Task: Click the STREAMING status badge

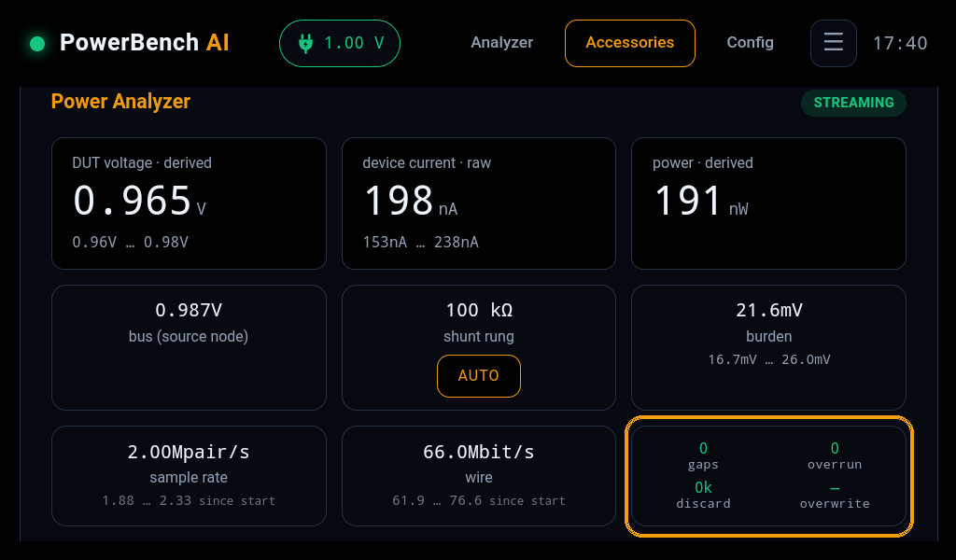Action: pos(853,103)
